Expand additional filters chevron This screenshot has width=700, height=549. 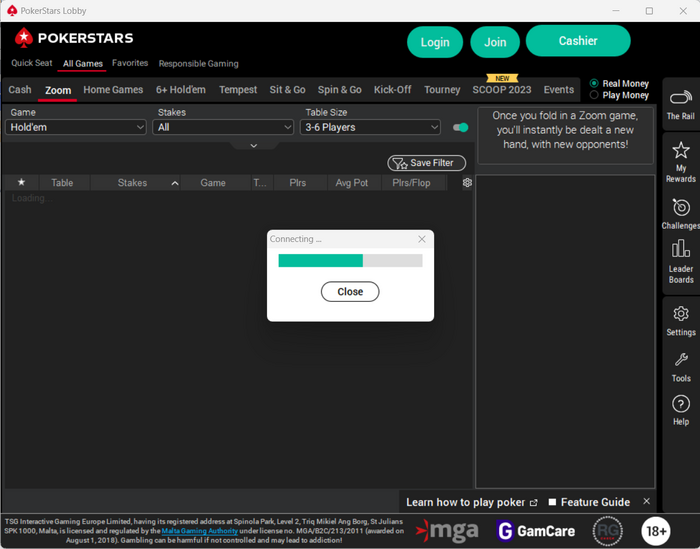point(254,146)
